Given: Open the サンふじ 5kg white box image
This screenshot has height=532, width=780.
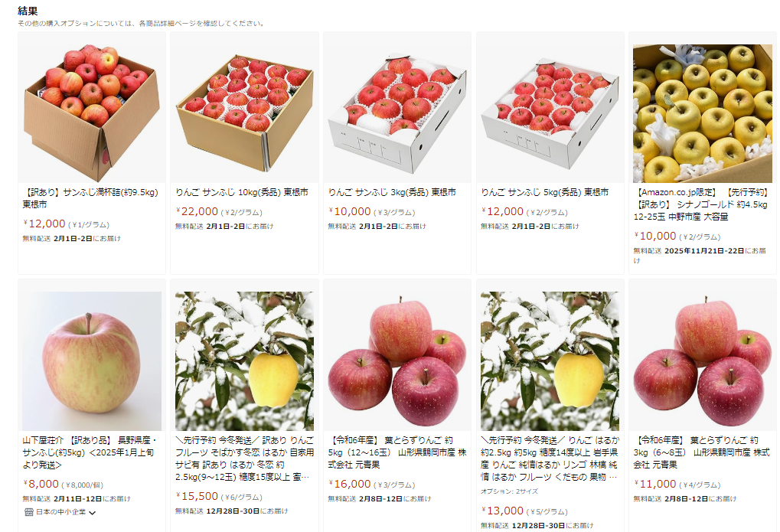Looking at the screenshot, I should (x=550, y=113).
